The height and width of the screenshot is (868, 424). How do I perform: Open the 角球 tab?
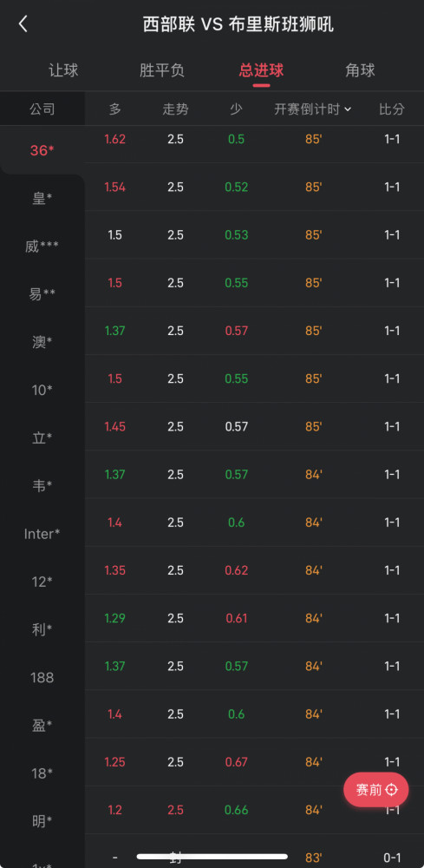[360, 70]
